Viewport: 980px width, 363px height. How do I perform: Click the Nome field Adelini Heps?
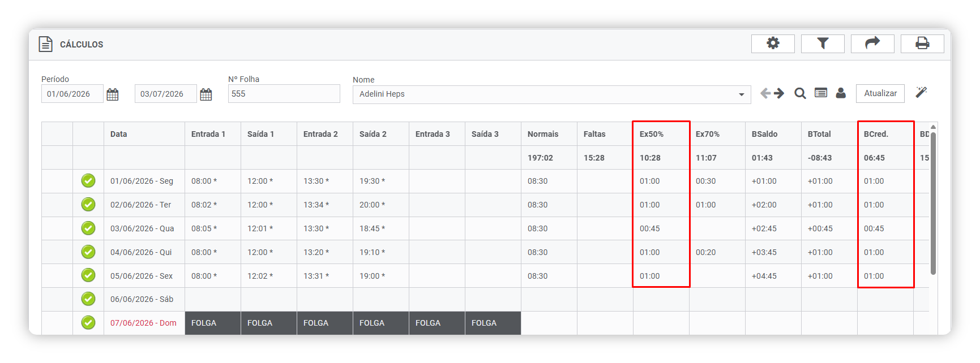pos(552,94)
